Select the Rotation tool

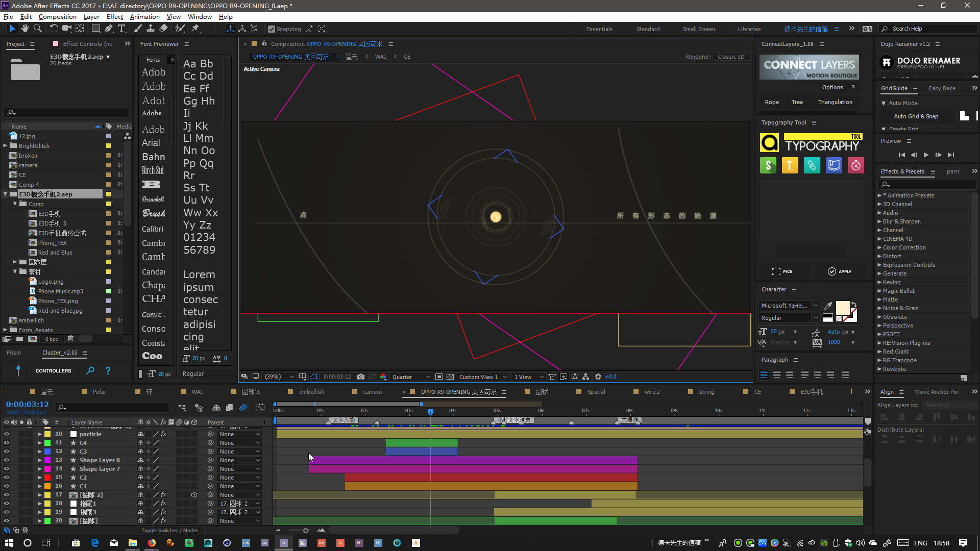pyautogui.click(x=54, y=29)
